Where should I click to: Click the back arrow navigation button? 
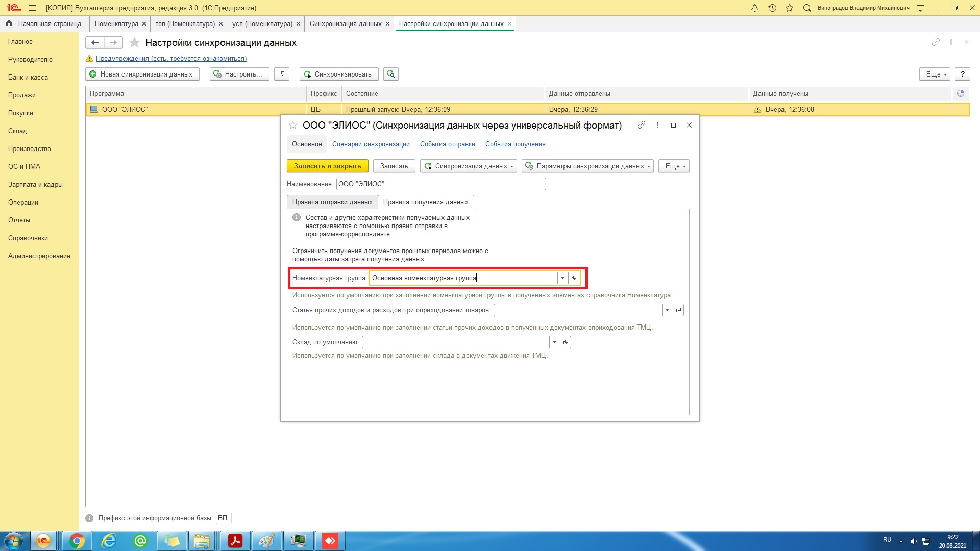pyautogui.click(x=95, y=42)
